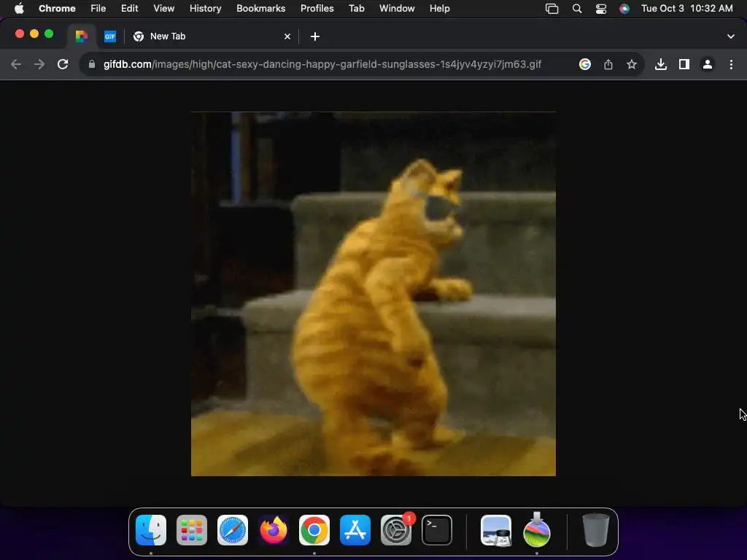Viewport: 747px width, 560px height.
Task: Open Google icon in address bar
Action: (585, 64)
